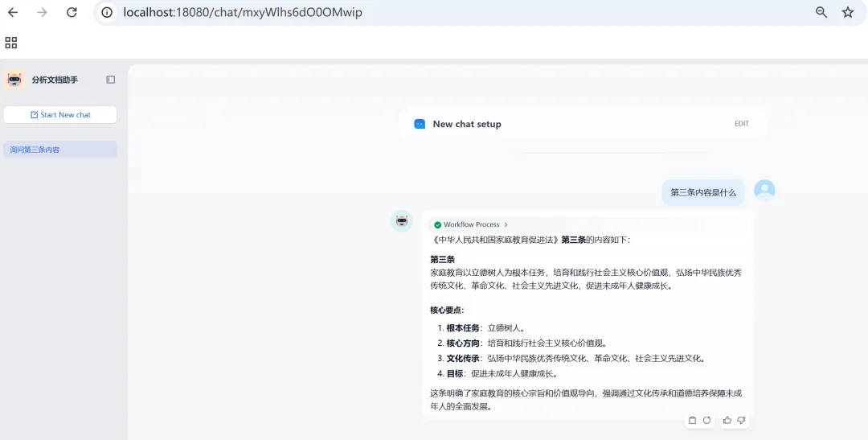Collapse the sidebar panel toggle

pos(111,80)
